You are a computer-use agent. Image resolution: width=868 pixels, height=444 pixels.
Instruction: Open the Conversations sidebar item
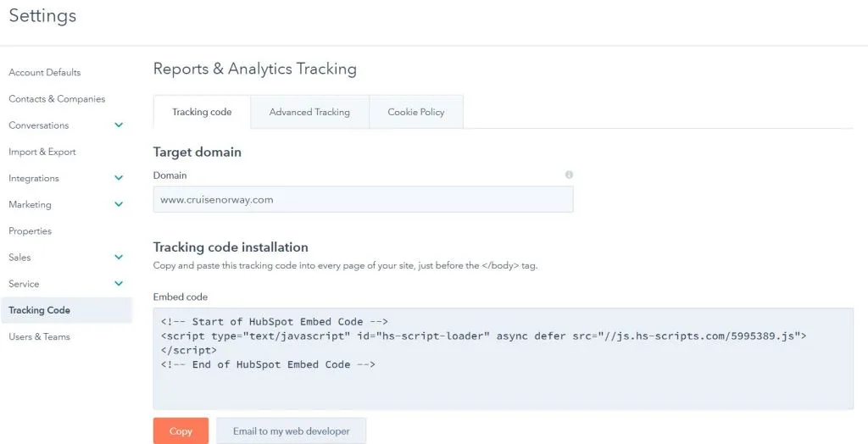(39, 125)
